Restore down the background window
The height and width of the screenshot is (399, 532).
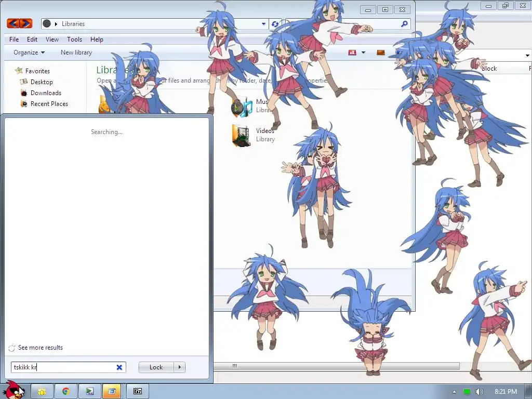coord(506,5)
